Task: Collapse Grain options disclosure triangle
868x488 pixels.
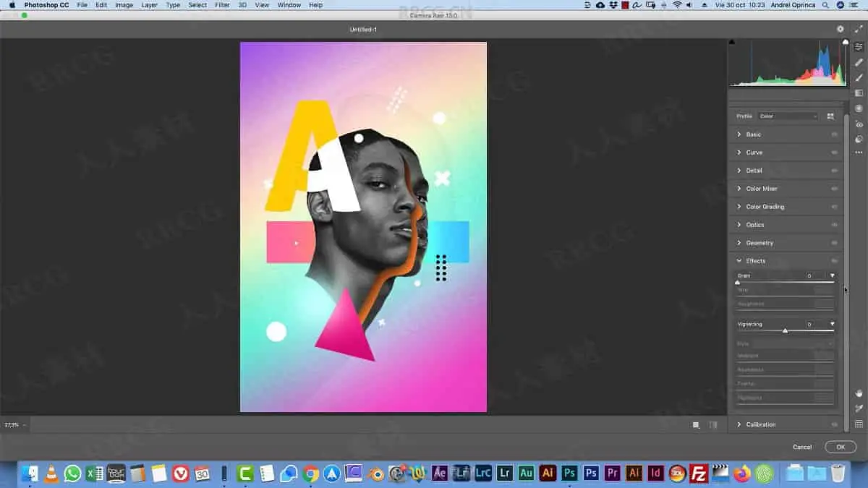Action: [x=833, y=275]
